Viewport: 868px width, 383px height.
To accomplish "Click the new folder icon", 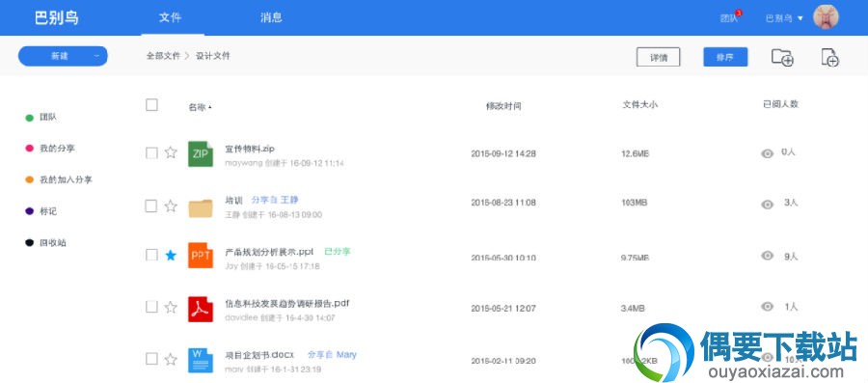I will pyautogui.click(x=782, y=57).
